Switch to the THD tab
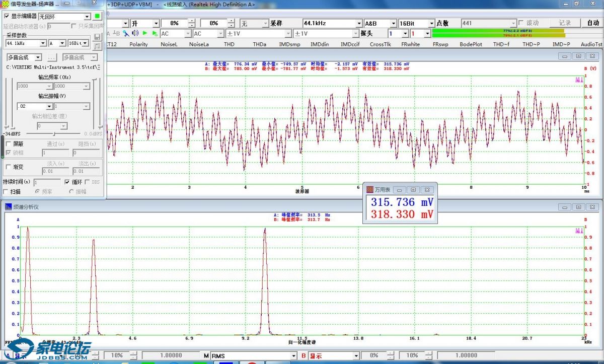The width and height of the screenshot is (604, 364). [229, 44]
